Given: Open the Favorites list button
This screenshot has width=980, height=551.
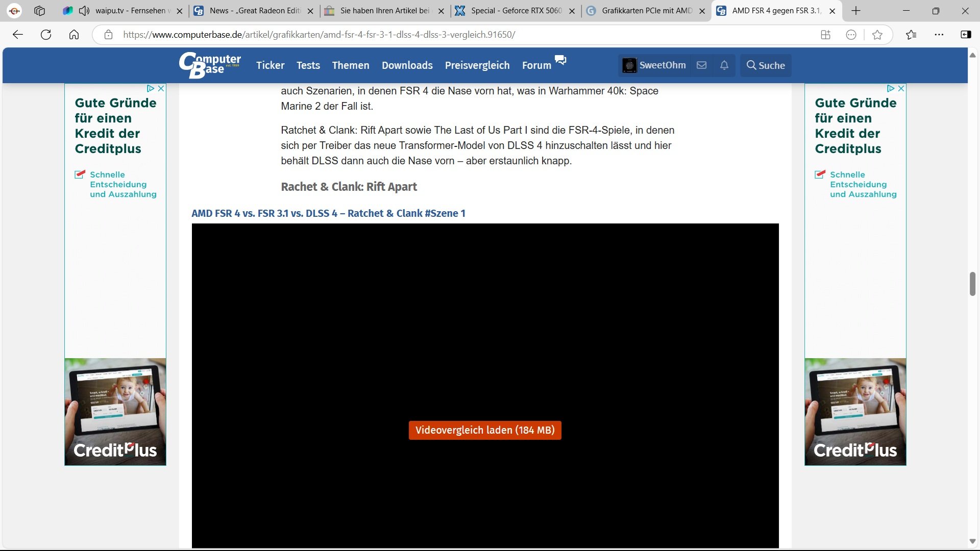Looking at the screenshot, I should click(x=911, y=35).
